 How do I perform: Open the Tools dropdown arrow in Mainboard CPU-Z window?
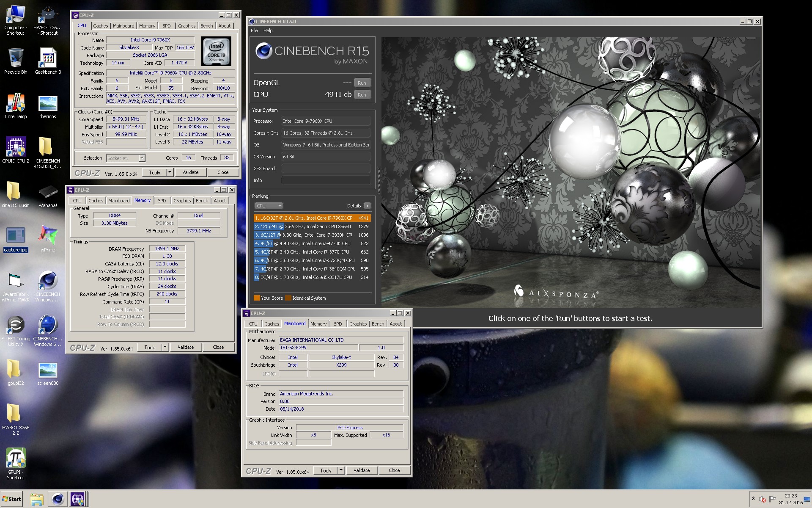click(x=341, y=470)
